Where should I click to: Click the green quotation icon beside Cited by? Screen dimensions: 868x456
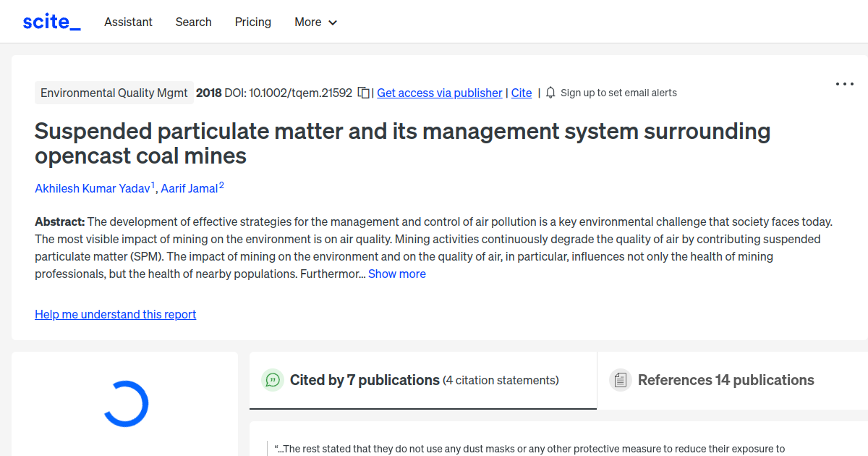273,379
